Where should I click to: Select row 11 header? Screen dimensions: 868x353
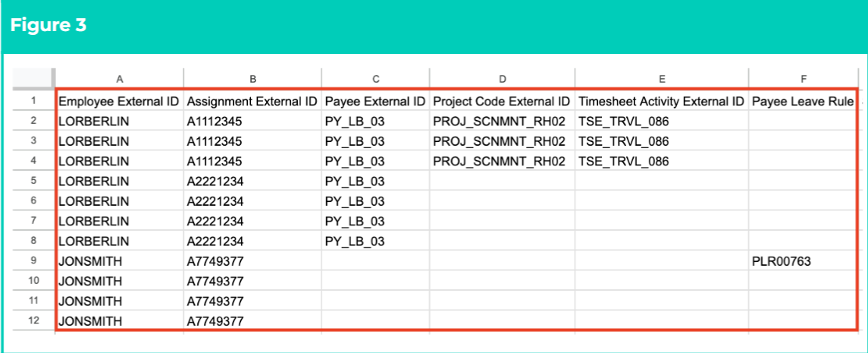point(33,301)
